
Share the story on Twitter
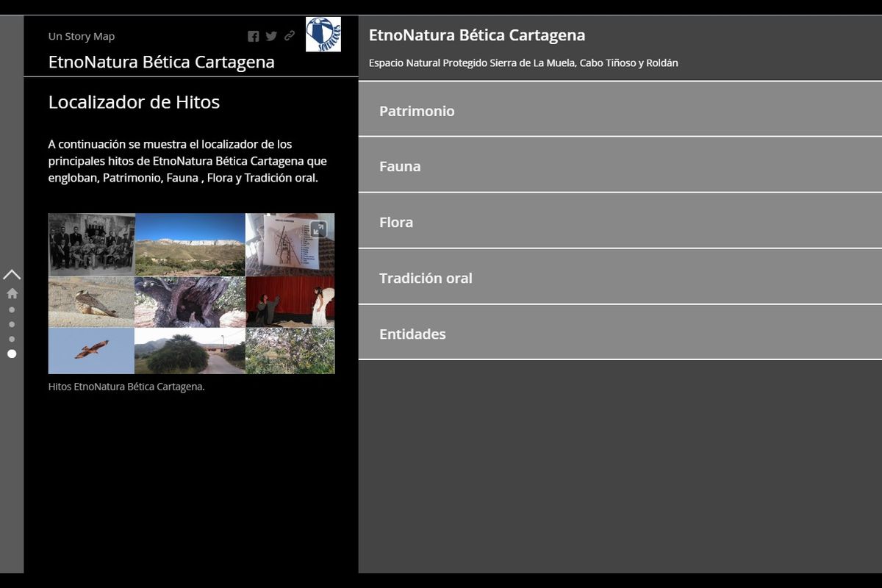click(271, 36)
